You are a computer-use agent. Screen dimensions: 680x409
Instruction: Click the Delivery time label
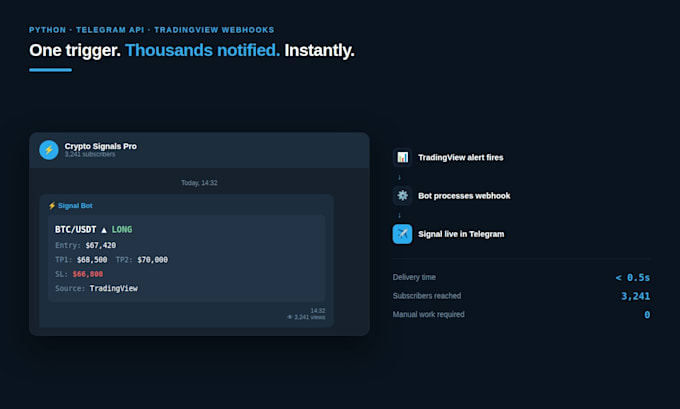point(414,277)
